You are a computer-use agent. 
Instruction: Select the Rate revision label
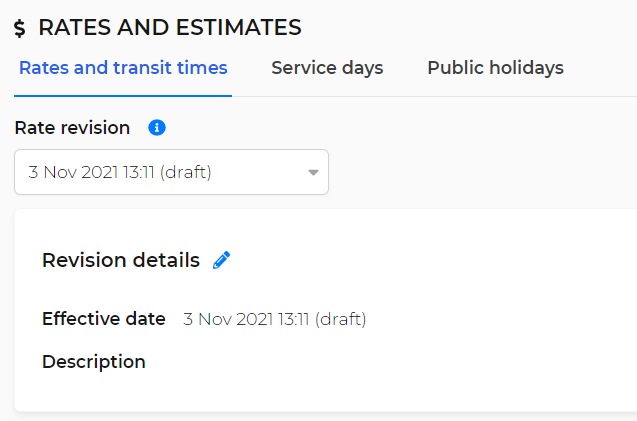72,128
